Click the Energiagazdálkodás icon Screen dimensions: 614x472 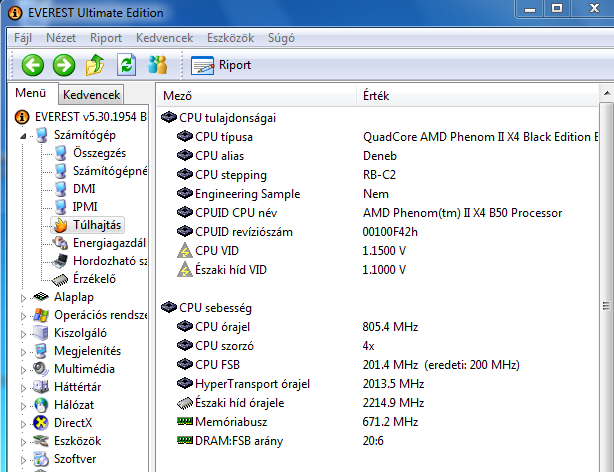click(61, 243)
